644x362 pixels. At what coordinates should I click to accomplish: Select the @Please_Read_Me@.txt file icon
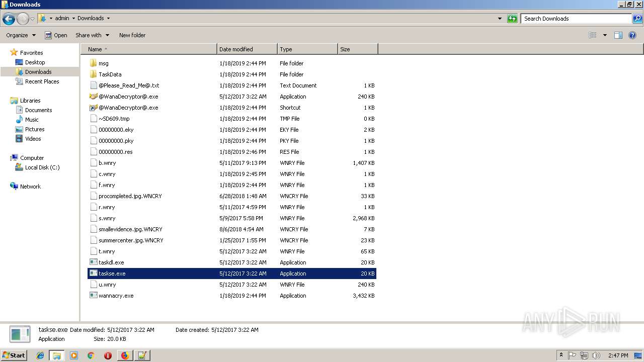pos(93,85)
